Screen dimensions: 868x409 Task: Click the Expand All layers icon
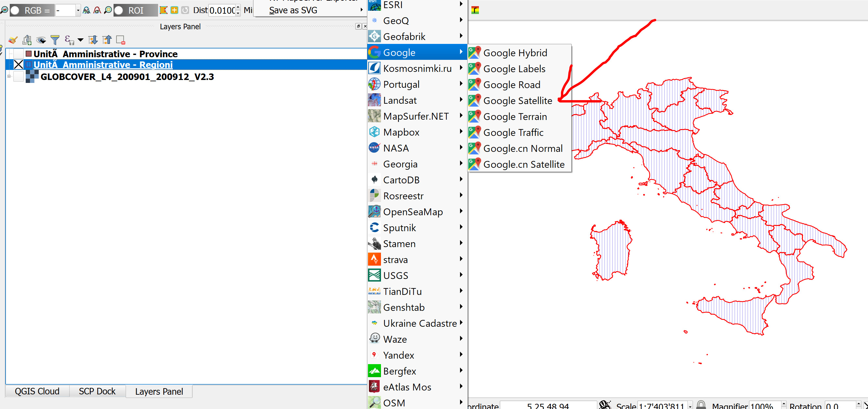pos(93,40)
